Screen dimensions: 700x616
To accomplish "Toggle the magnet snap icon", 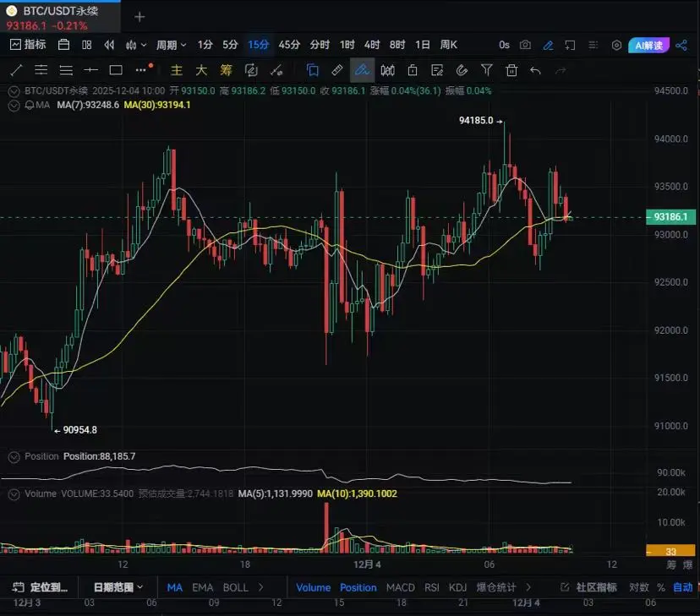I will [462, 70].
